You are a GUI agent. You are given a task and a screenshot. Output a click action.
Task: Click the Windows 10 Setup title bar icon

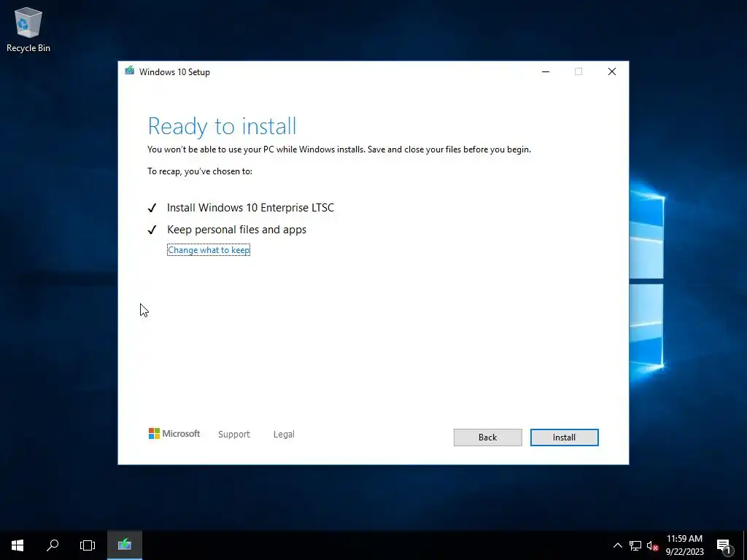pyautogui.click(x=129, y=71)
